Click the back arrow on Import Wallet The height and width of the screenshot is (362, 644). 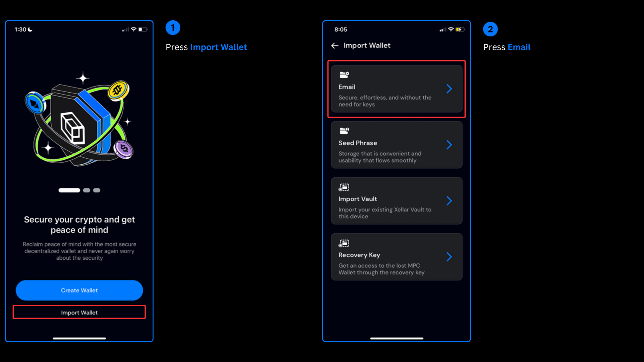(x=335, y=45)
